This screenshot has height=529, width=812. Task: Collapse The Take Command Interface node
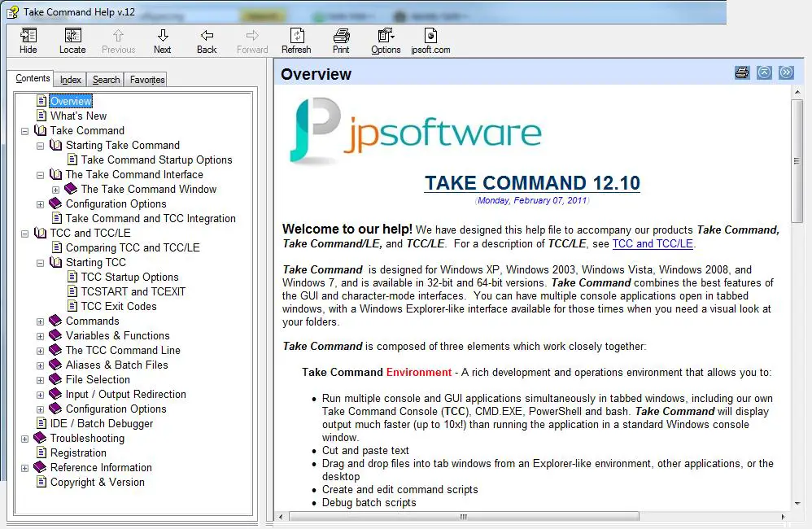pyautogui.click(x=40, y=175)
